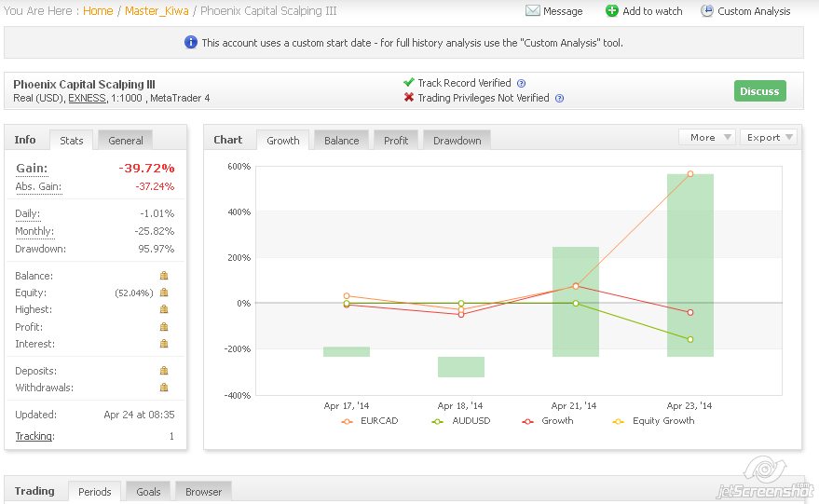Switch to the Drawdown chart tab
This screenshot has height=504, width=819.
(x=457, y=141)
